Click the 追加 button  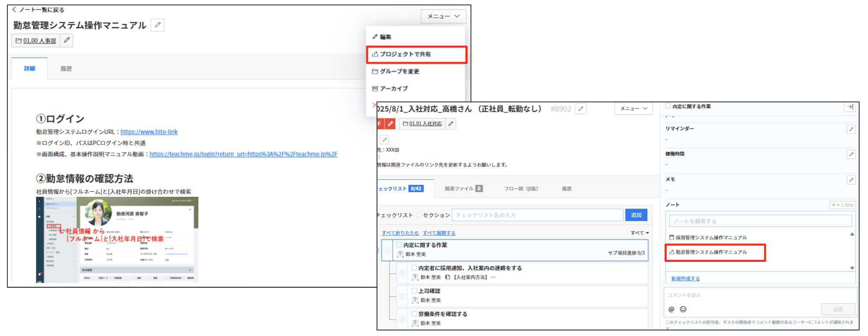click(636, 215)
